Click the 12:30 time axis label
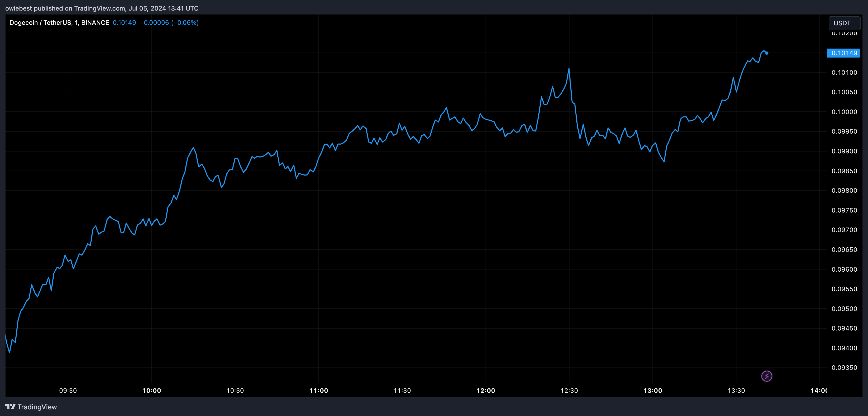 [569, 391]
